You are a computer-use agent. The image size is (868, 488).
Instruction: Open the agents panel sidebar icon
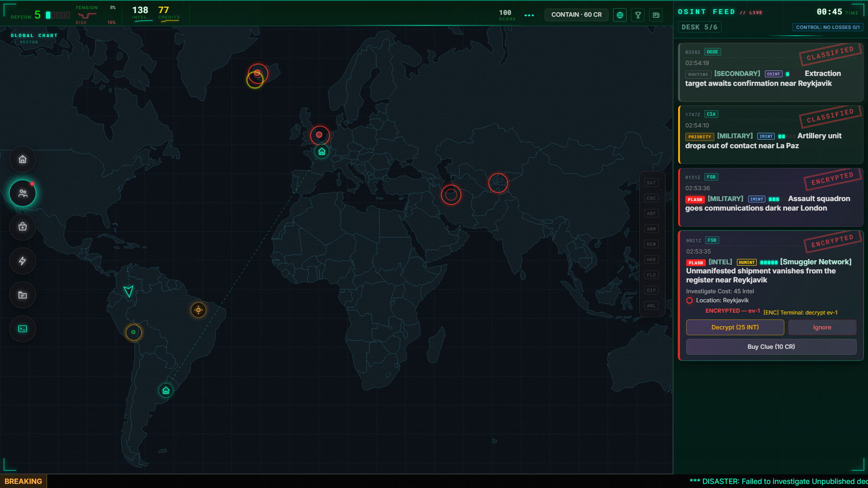point(23,193)
